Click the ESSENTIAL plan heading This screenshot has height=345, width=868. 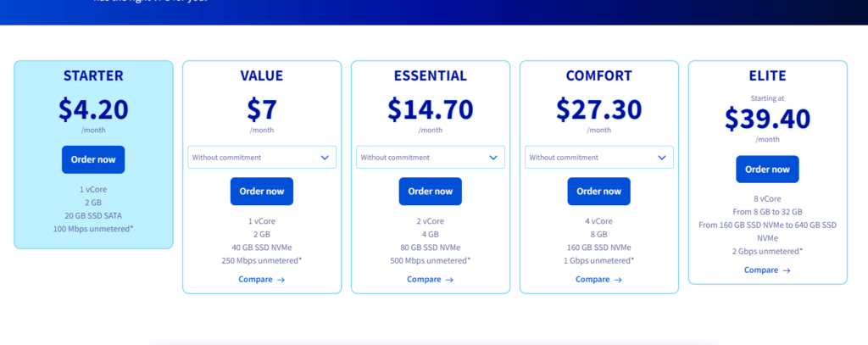pos(430,76)
